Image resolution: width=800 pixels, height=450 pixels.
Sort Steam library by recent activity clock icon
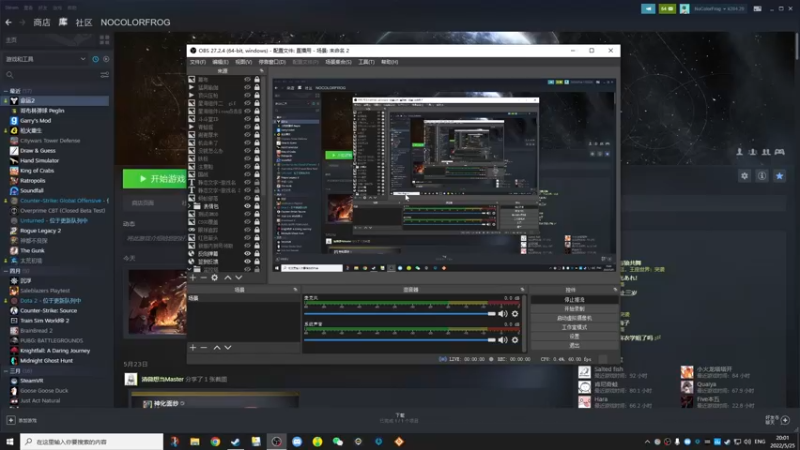tap(95, 59)
